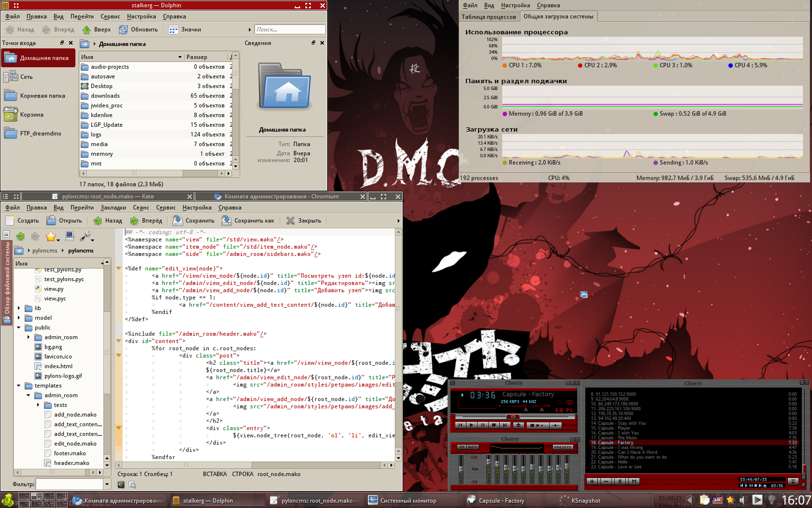
Task: Pause playback in the audio player
Action: click(482, 425)
